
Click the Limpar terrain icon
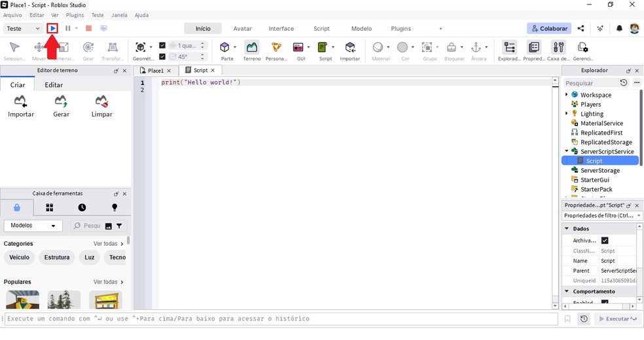101,104
